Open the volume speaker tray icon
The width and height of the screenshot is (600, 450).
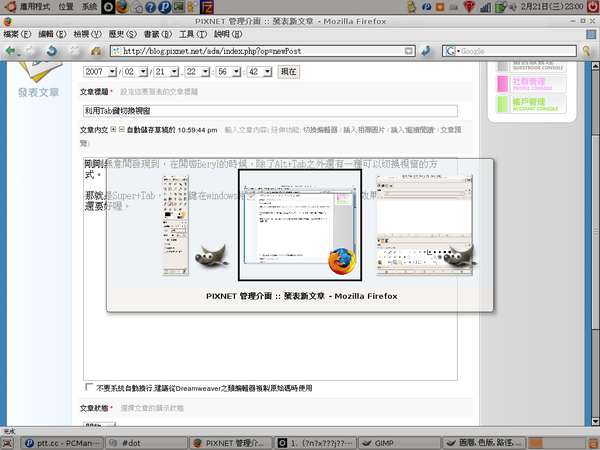pos(513,7)
